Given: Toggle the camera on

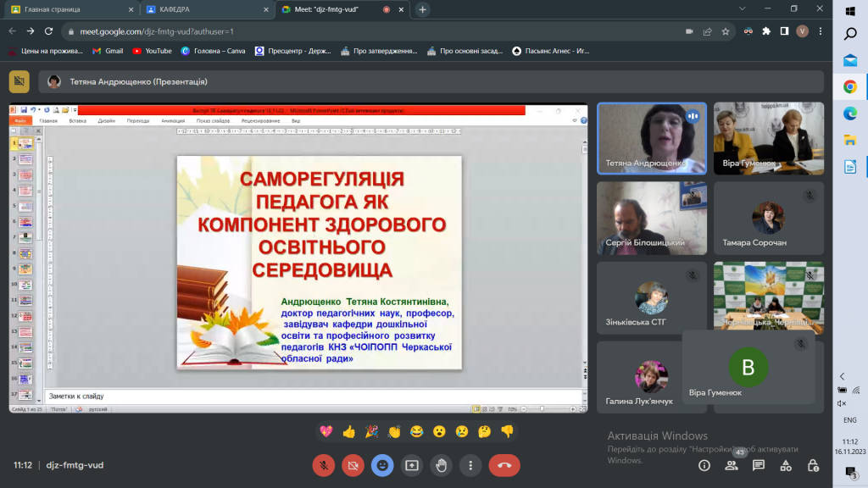Looking at the screenshot, I should 353,465.
